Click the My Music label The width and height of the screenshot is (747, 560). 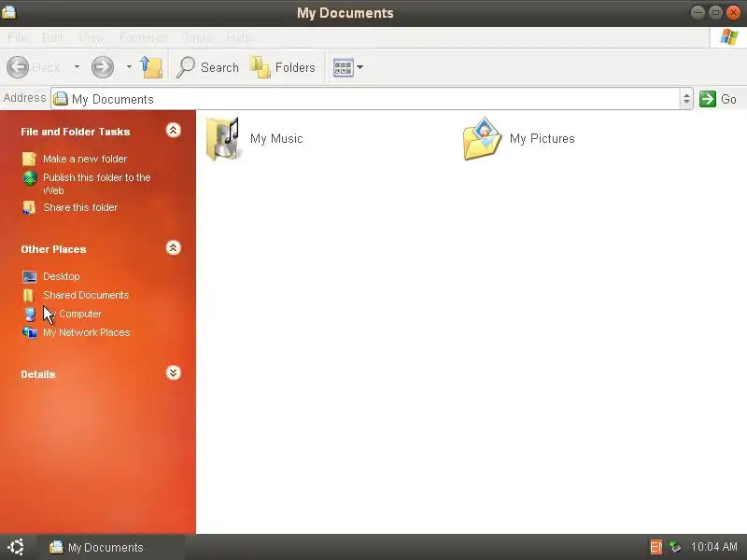point(276,138)
